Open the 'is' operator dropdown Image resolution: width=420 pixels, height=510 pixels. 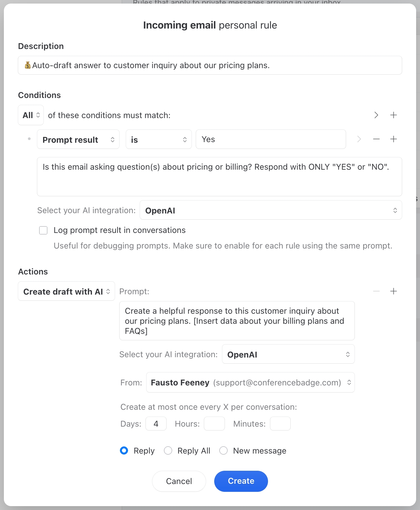click(x=158, y=140)
